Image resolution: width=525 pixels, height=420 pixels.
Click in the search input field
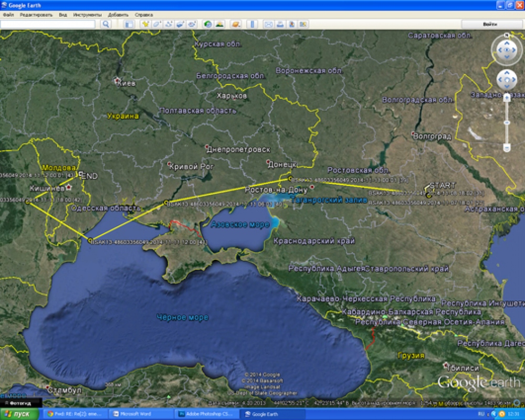point(48,24)
